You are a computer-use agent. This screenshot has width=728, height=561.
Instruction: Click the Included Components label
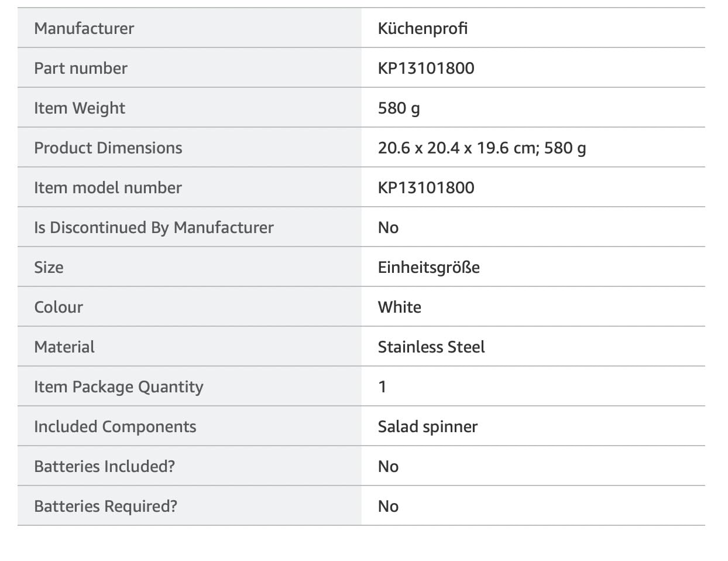pyautogui.click(x=115, y=427)
